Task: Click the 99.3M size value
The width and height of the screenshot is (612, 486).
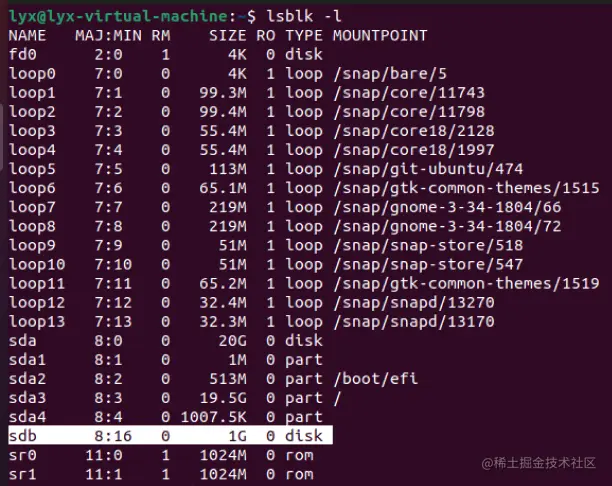Action: point(223,93)
